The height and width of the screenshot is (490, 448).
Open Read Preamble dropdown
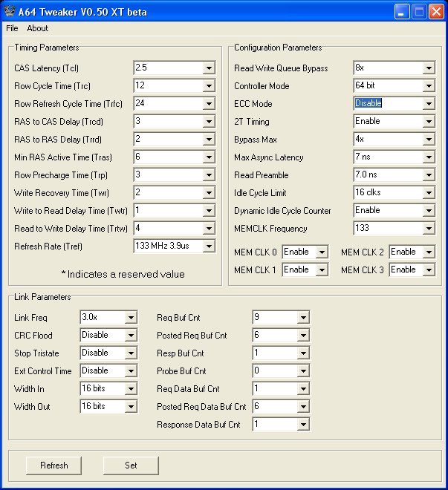pyautogui.click(x=429, y=174)
